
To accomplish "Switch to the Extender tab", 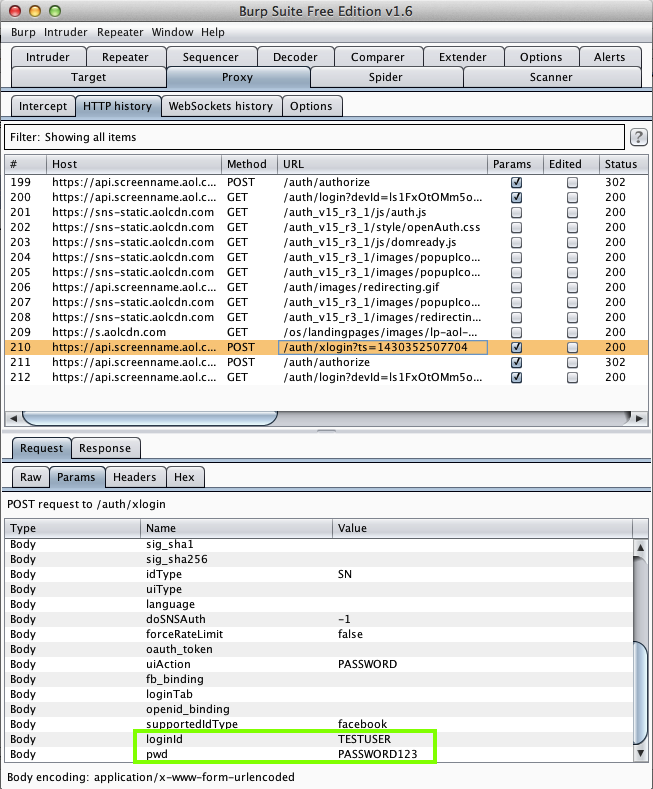I will tap(463, 57).
